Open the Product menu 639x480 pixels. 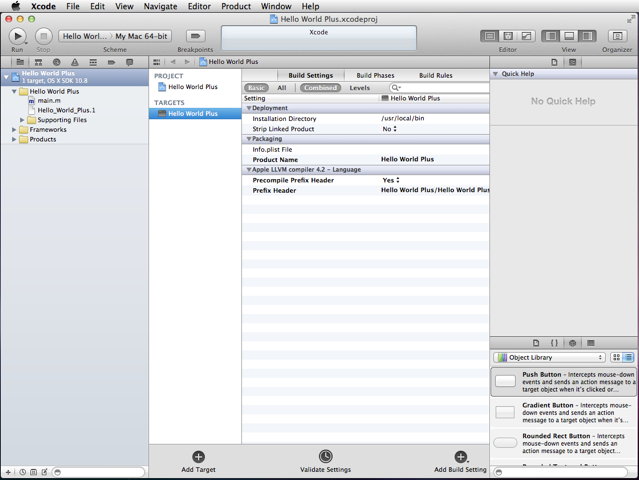click(236, 6)
